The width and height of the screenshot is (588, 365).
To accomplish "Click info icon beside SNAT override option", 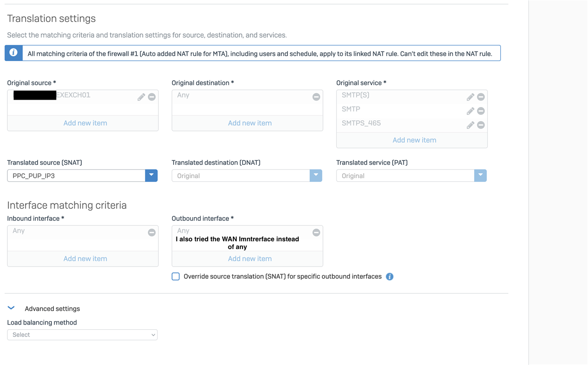I will pos(390,276).
